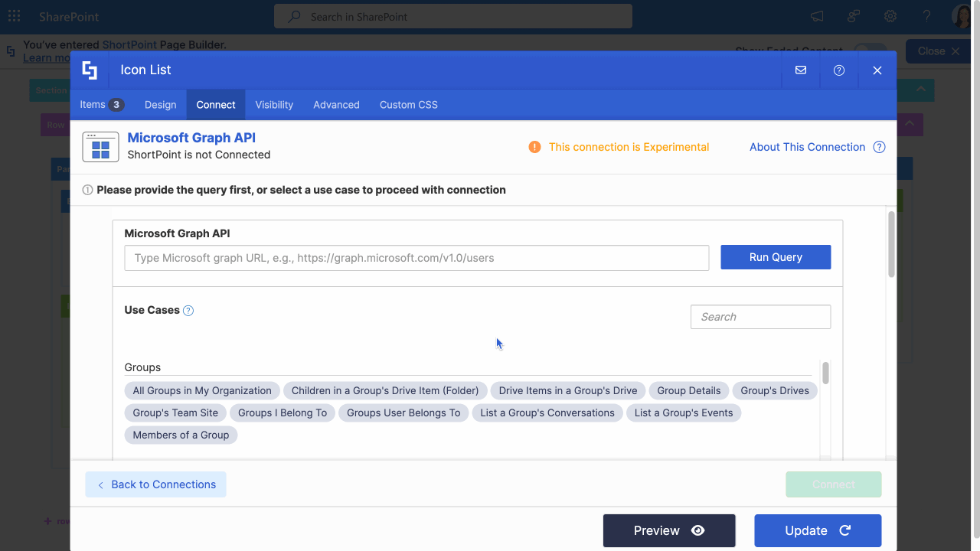Select the Group's Drives use case

coord(775,390)
